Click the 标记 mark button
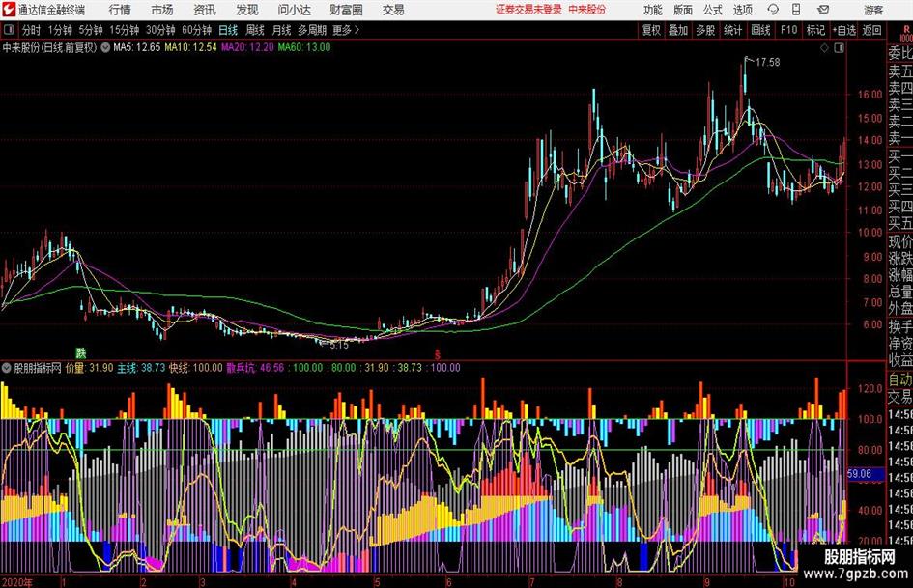This screenshot has height=588, width=913. click(815, 30)
